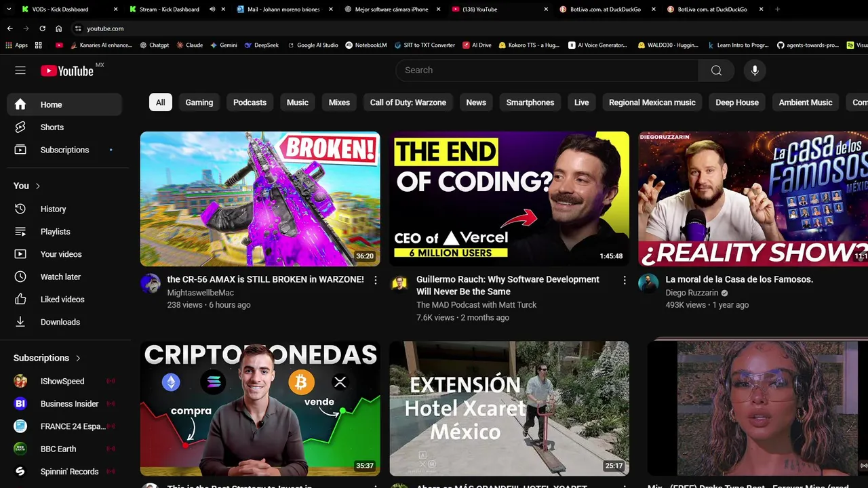Select the Deep House chip
The image size is (868, 488).
pyautogui.click(x=737, y=102)
